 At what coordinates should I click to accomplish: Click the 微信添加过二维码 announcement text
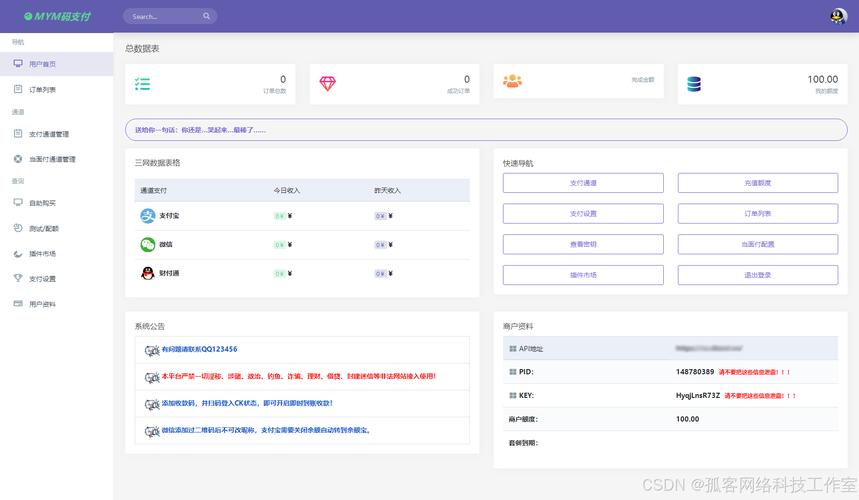[266, 430]
